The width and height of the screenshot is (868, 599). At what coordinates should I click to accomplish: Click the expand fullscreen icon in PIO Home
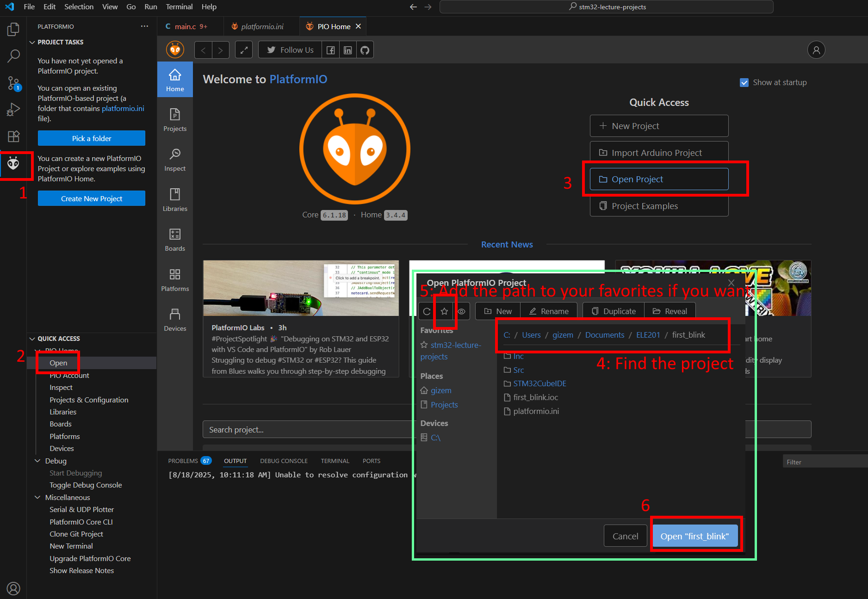[x=244, y=50]
